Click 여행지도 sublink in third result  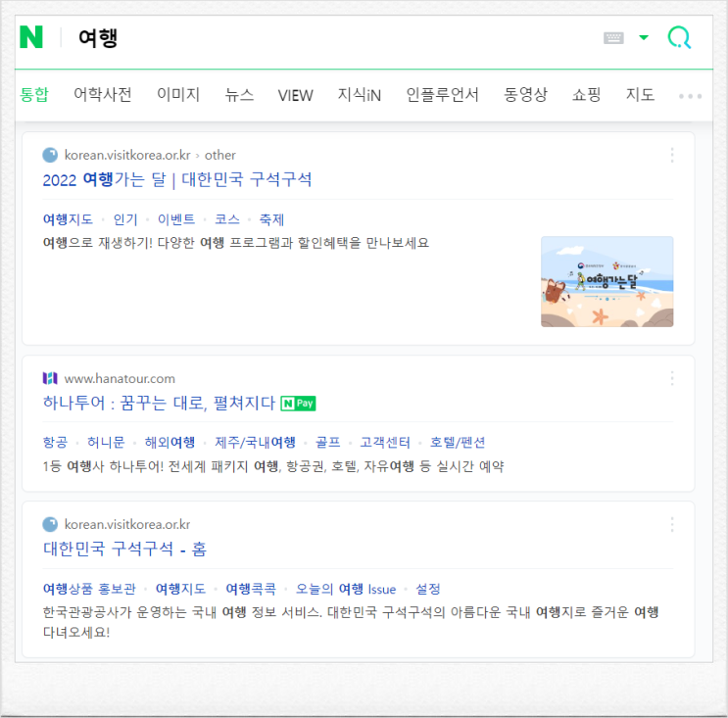tap(180, 589)
